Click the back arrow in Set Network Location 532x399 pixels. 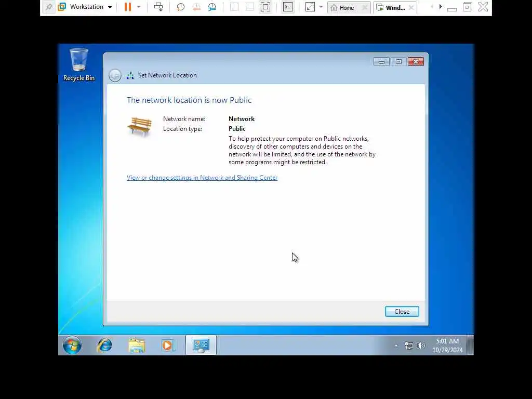tap(115, 75)
